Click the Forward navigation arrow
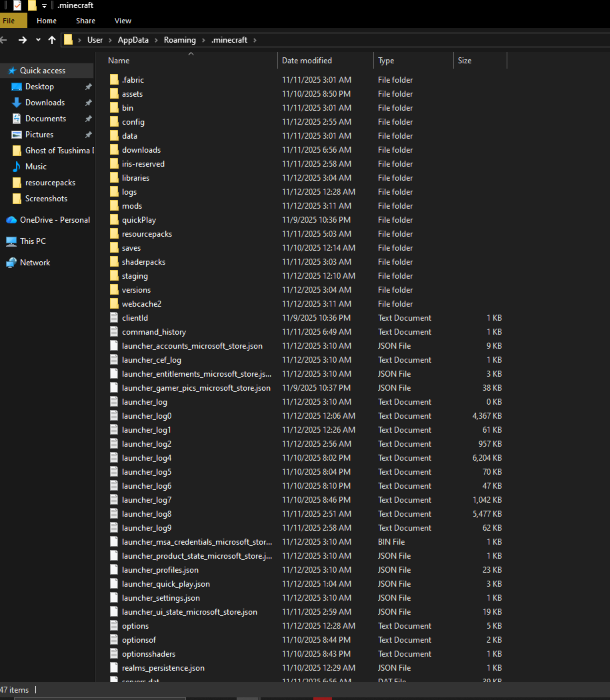The width and height of the screenshot is (610, 700). 22,40
